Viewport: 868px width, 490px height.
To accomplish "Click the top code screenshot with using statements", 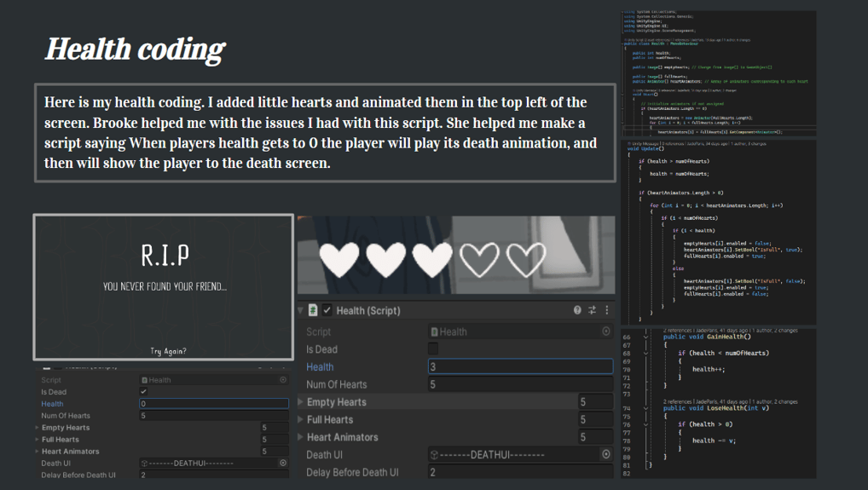I will (x=719, y=73).
